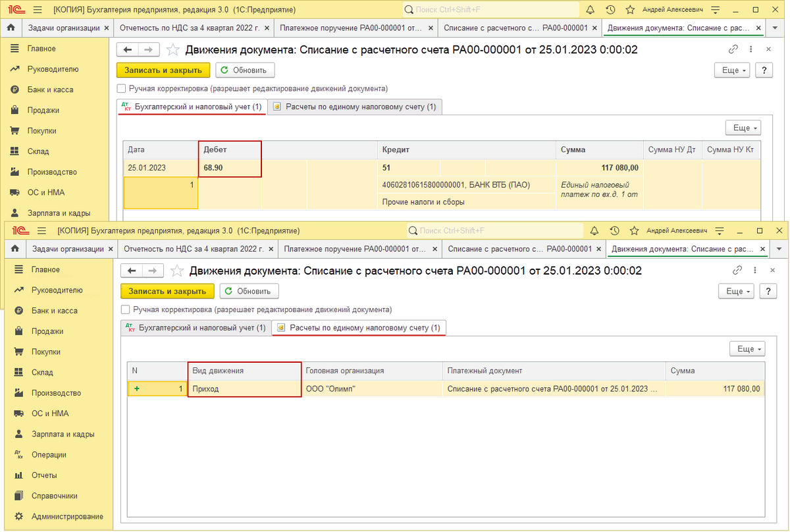Go forward with right arrow in front window
Image resolution: width=790 pixels, height=532 pixels.
pyautogui.click(x=153, y=271)
